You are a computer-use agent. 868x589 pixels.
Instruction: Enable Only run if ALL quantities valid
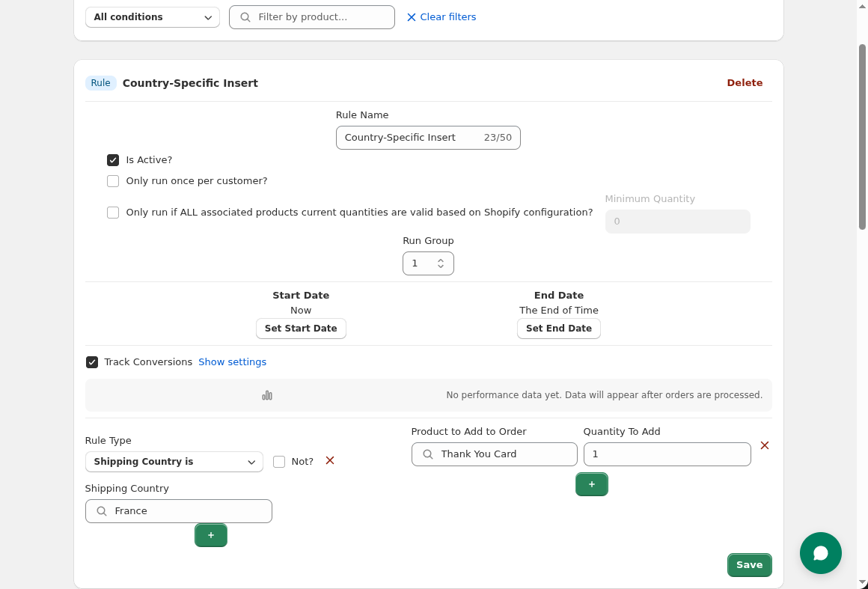113,213
